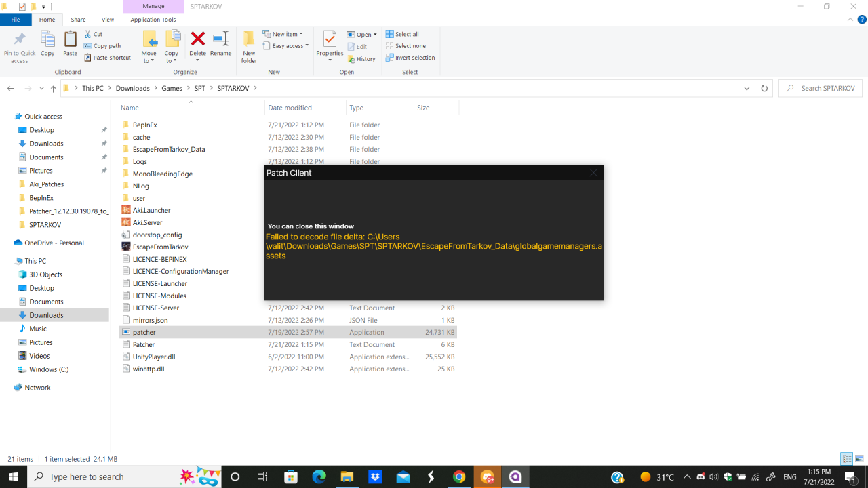Switch to large icons view icon
This screenshot has width=868, height=488.
tap(859, 459)
